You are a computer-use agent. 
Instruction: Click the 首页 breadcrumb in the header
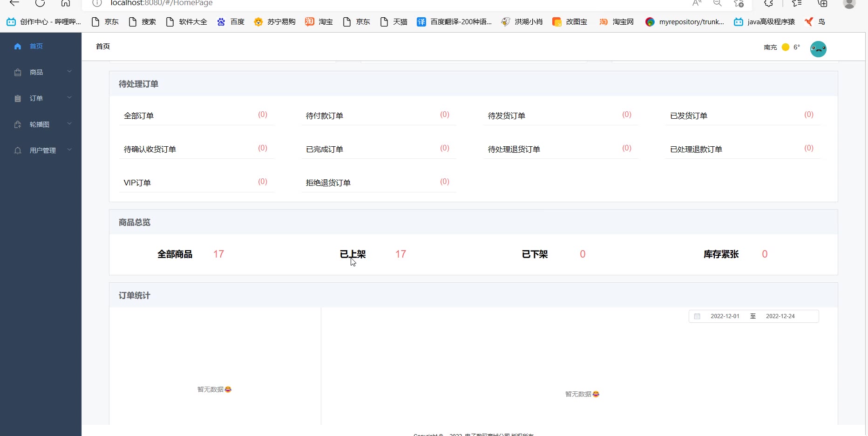(x=103, y=47)
